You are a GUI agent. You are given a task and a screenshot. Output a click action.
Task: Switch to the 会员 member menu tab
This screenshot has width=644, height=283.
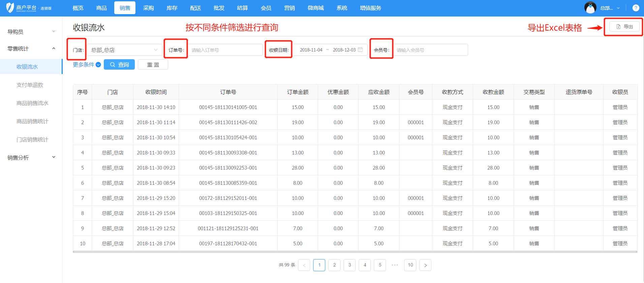266,8
